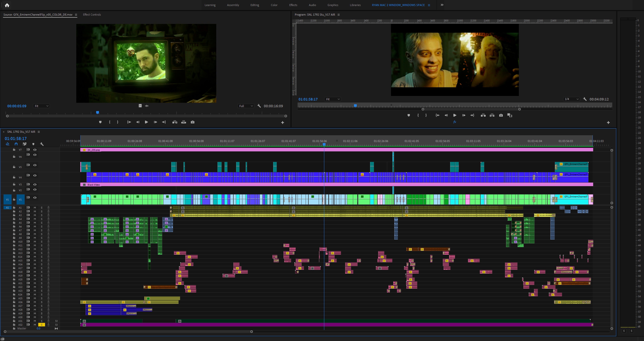The image size is (644, 341).
Task: Open Source monitor settings wrench
Action: tap(259, 106)
